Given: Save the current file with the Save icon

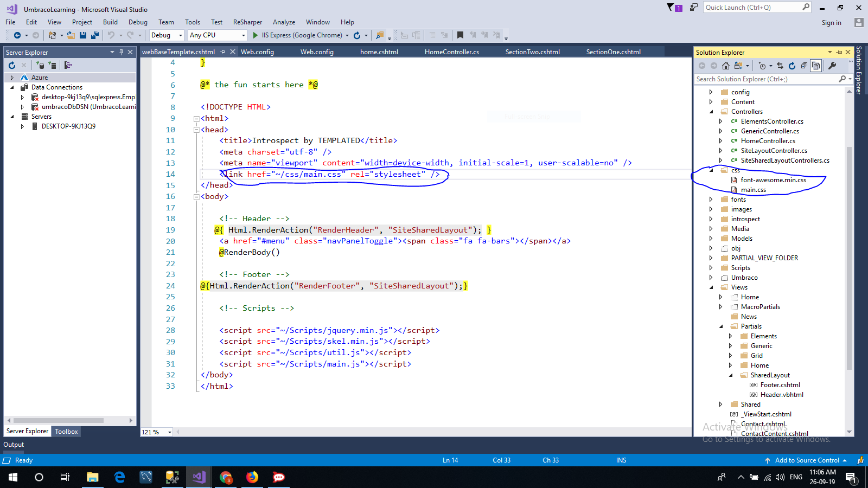Looking at the screenshot, I should (83, 35).
